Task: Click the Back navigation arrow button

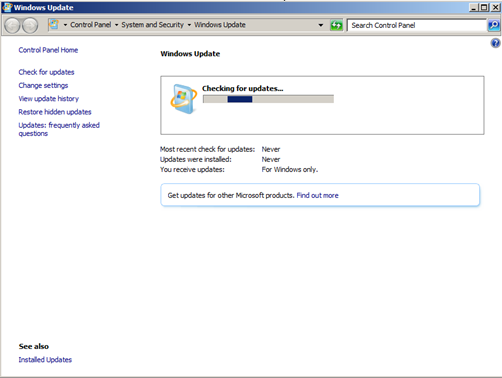Action: click(13, 26)
